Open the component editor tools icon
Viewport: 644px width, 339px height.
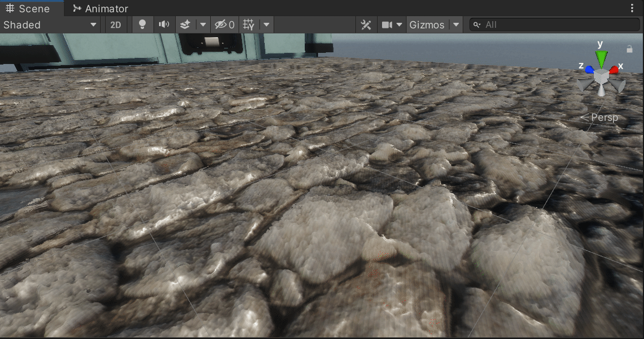pos(365,24)
